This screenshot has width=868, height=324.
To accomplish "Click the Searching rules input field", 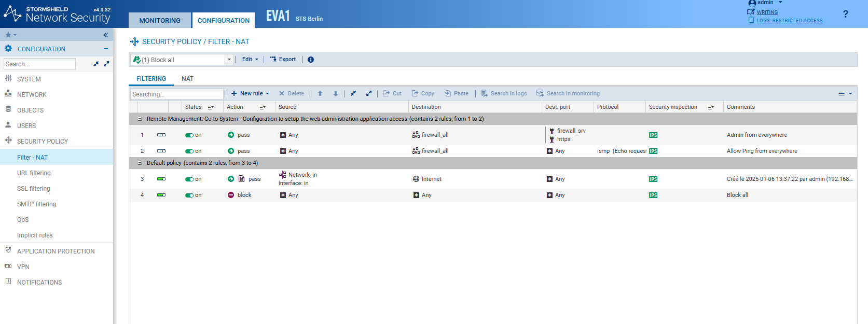I will click(176, 94).
